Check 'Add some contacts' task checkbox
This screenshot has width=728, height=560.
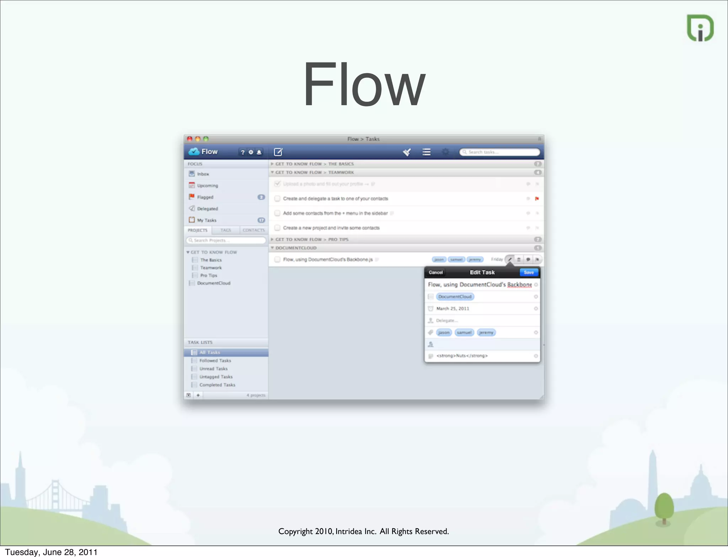coord(277,213)
